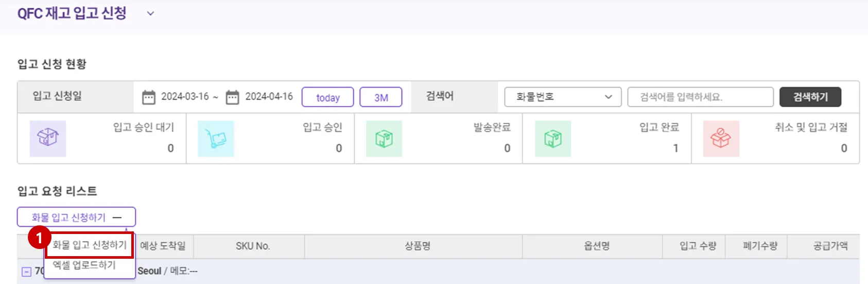Click the 2024-04-16 end date field
This screenshot has height=284, width=868.
[269, 96]
